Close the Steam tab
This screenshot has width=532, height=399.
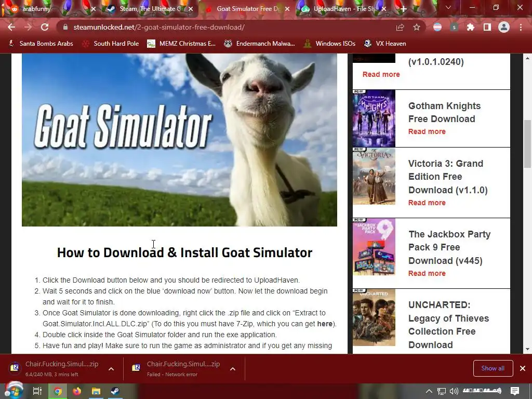191,9
